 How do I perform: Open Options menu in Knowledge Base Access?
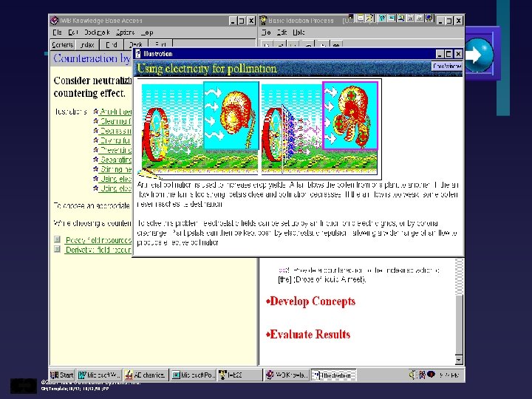pos(125,33)
